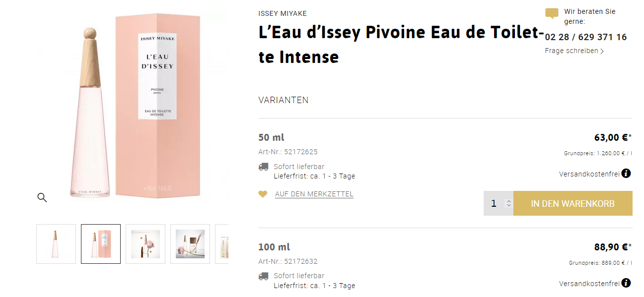The height and width of the screenshot is (297, 644).
Task: Click the info icon beside 50 ml Versandkostenfrei
Action: click(x=626, y=174)
